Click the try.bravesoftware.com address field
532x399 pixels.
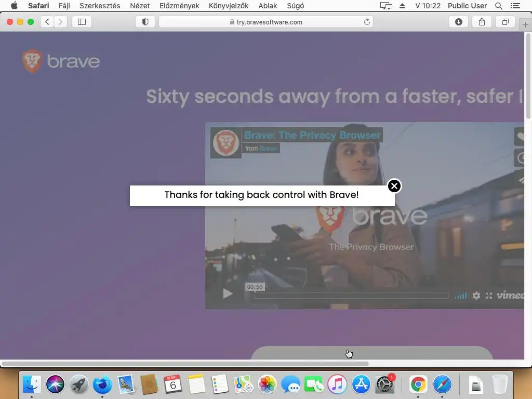tap(265, 22)
